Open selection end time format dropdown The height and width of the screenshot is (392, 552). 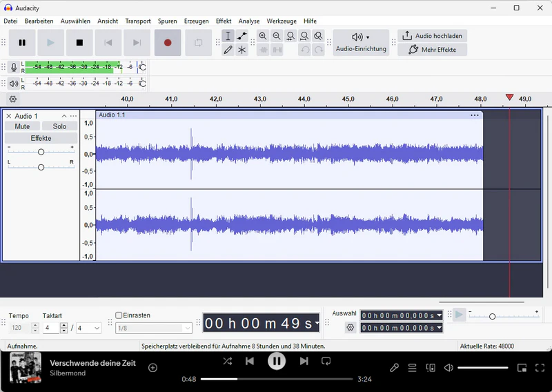click(x=439, y=328)
